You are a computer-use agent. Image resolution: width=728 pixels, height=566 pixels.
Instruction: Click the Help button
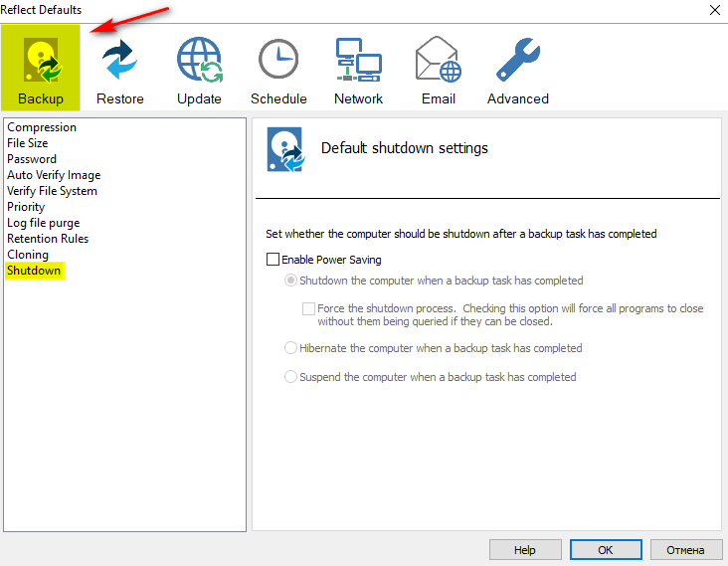tap(525, 550)
